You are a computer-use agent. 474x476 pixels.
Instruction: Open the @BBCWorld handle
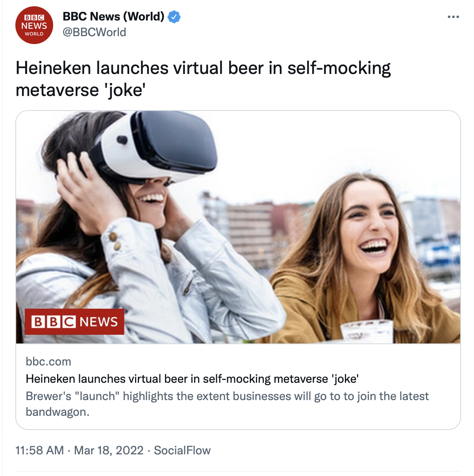(x=94, y=32)
